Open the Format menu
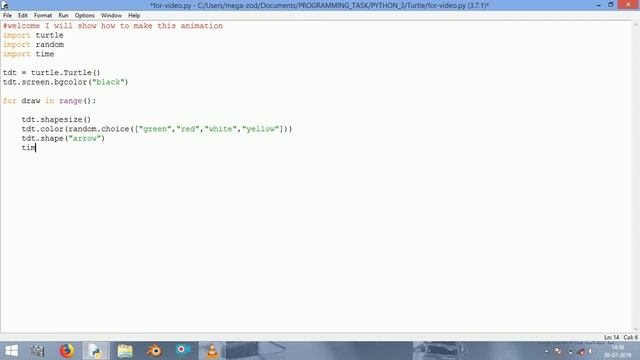Viewport: 640px width, 360px height. click(x=43, y=16)
